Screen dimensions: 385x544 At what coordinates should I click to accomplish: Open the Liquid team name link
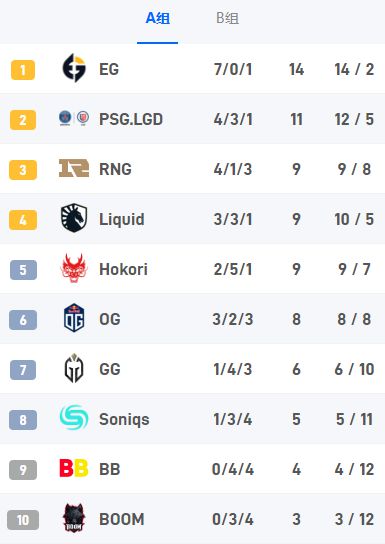pyautogui.click(x=122, y=219)
